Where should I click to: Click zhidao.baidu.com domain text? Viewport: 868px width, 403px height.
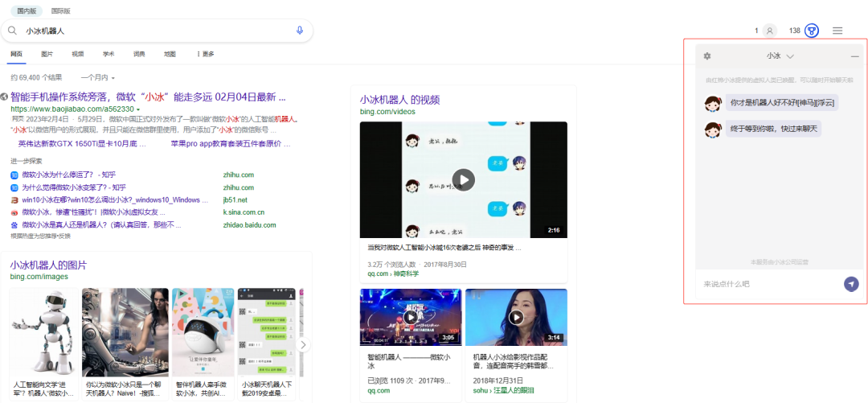point(250,225)
